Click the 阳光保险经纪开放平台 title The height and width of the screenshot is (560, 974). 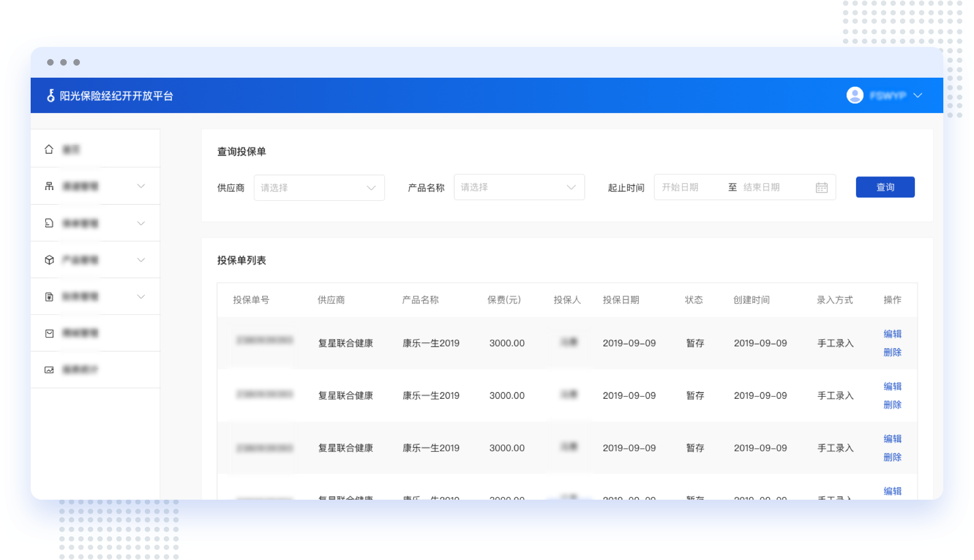pyautogui.click(x=116, y=96)
